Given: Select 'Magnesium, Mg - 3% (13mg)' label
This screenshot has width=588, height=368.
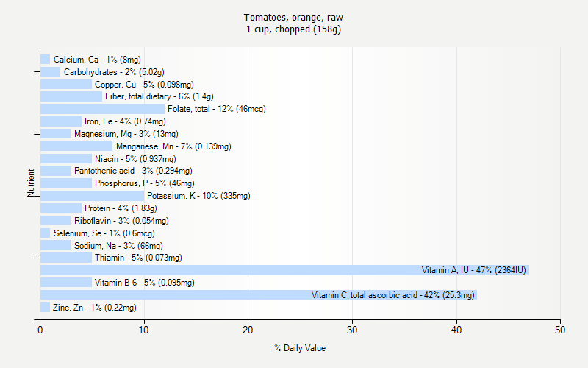Looking at the screenshot, I should [x=126, y=134].
